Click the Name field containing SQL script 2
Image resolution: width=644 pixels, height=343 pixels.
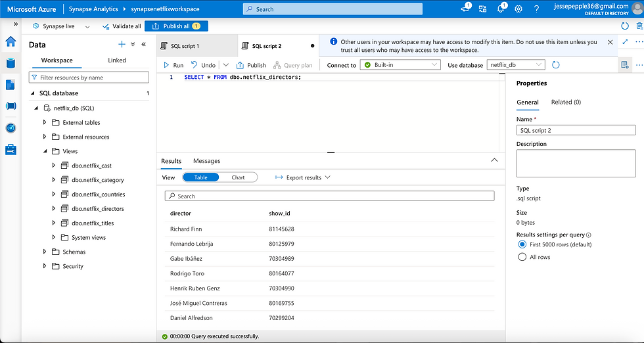(576, 130)
